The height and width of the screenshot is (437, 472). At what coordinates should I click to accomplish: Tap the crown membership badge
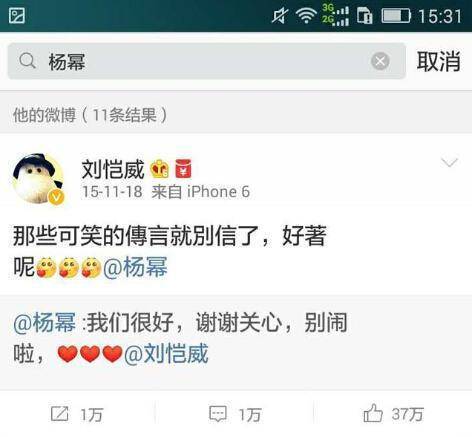pyautogui.click(x=160, y=169)
